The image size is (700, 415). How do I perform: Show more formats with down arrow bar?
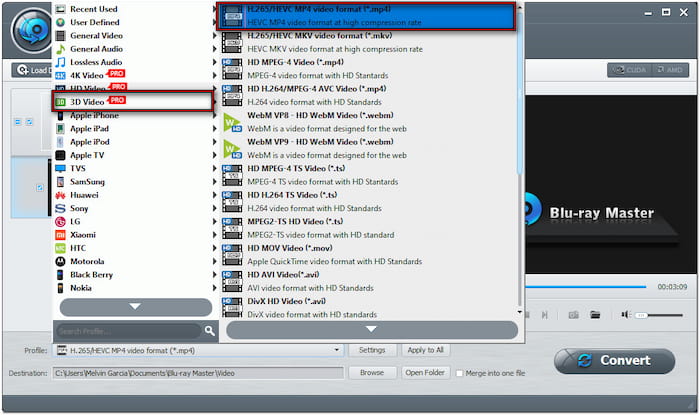click(372, 330)
